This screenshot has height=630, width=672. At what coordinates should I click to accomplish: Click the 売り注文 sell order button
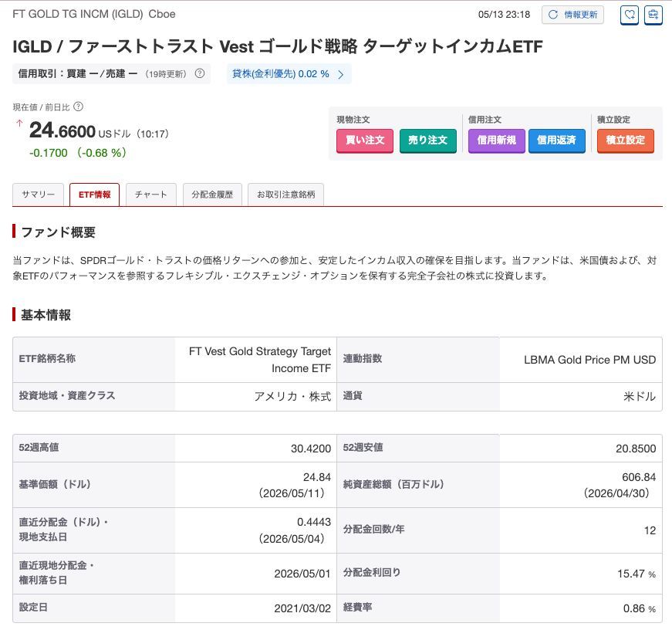point(427,141)
